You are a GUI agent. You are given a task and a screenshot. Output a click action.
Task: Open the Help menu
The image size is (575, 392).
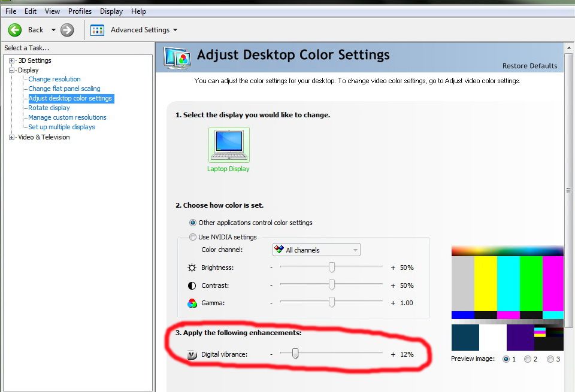point(138,11)
